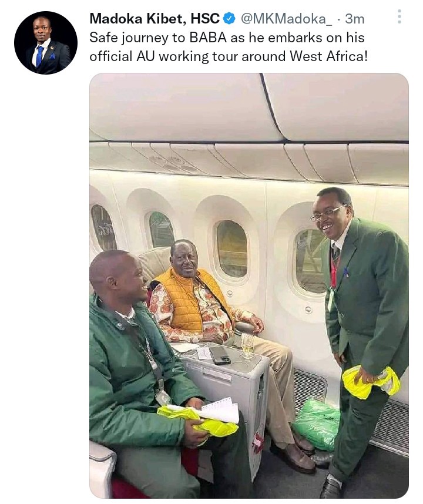Click the overhead luggage bin in photo
This screenshot has height=504, width=423.
249,107
